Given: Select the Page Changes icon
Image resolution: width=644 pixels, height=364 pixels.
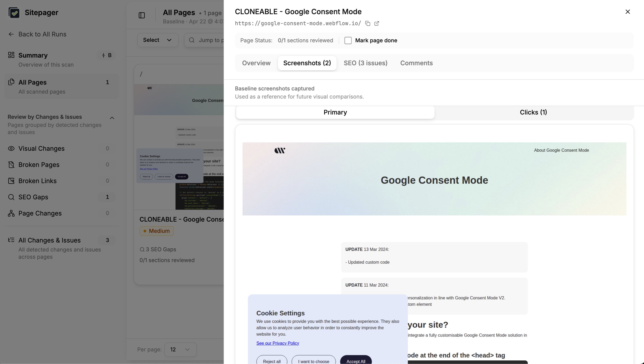Looking at the screenshot, I should (11, 213).
